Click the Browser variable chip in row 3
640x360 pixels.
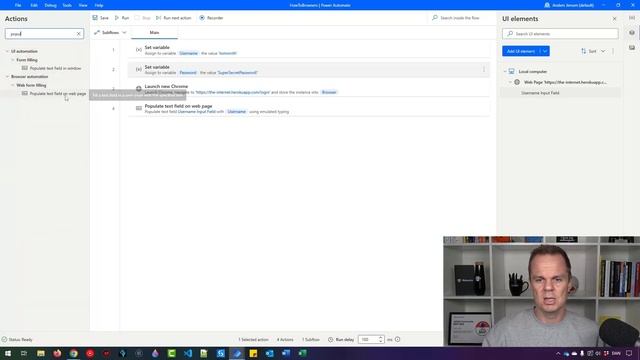point(329,92)
